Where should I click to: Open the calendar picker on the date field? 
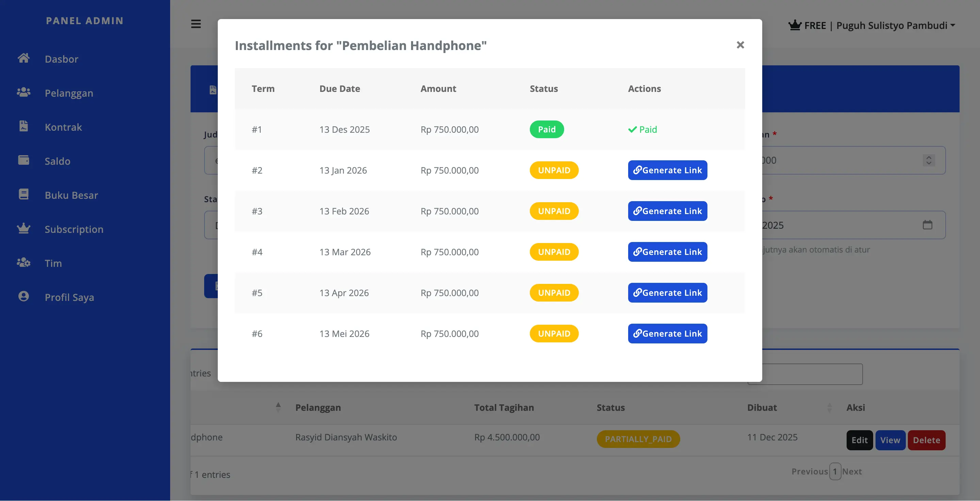[928, 225]
